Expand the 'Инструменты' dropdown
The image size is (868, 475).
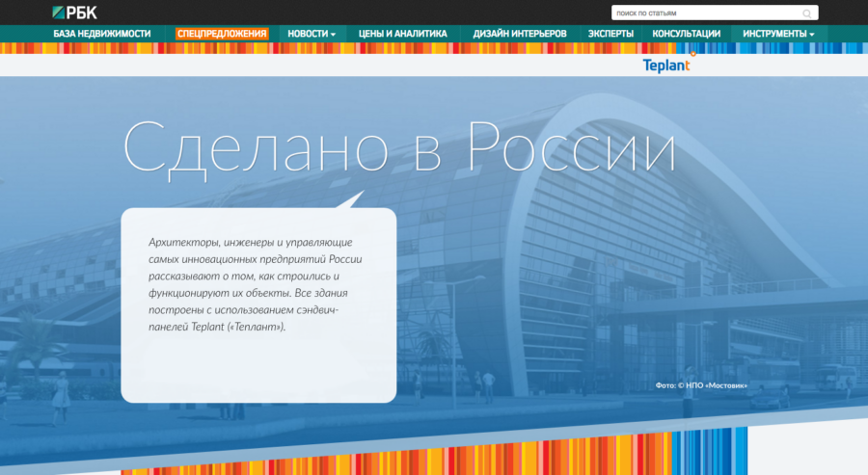(x=778, y=34)
